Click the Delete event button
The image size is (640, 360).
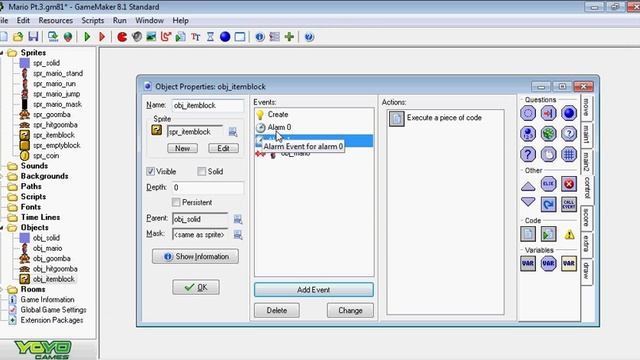(277, 311)
